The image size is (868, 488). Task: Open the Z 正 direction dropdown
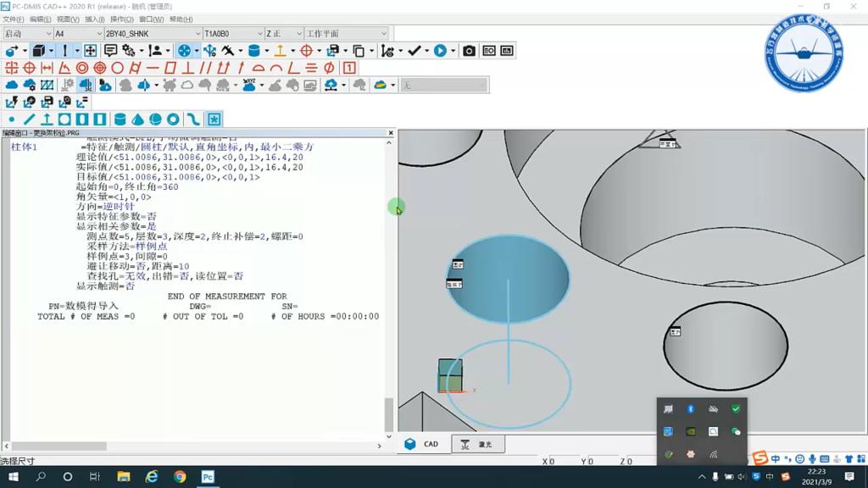click(x=285, y=34)
